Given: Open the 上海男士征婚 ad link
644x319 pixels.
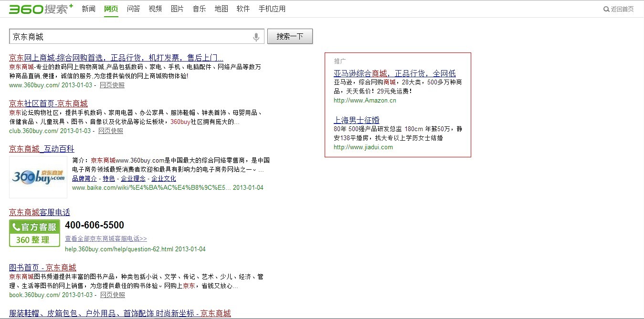Looking at the screenshot, I should pyautogui.click(x=357, y=120).
